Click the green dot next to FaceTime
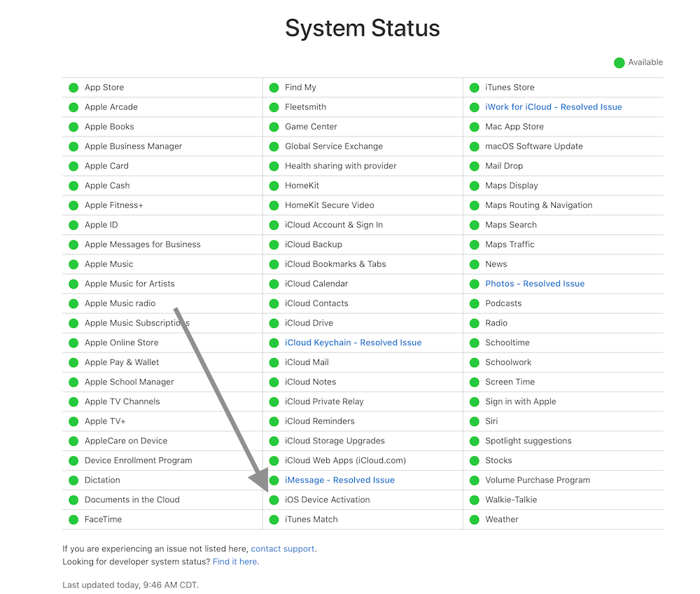The image size is (700, 594). tap(73, 520)
